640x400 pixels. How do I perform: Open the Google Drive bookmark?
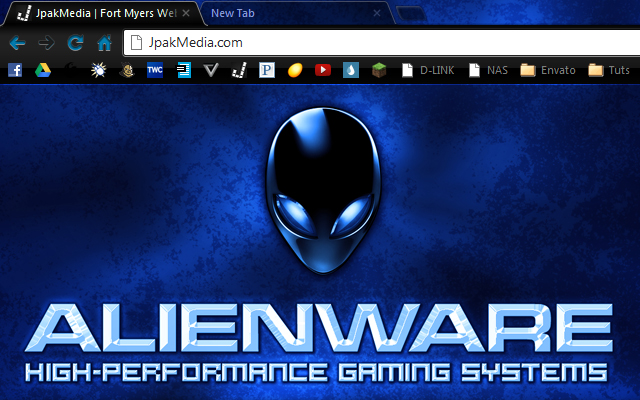[43, 70]
